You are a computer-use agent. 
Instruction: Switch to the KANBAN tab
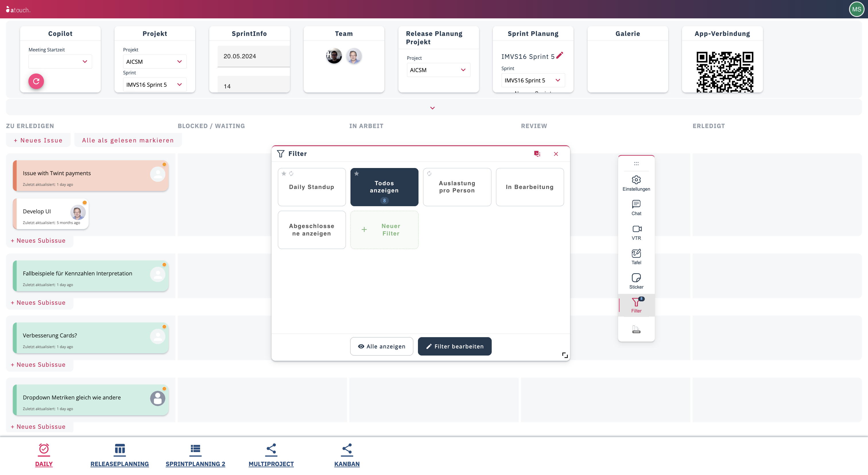[347, 455]
